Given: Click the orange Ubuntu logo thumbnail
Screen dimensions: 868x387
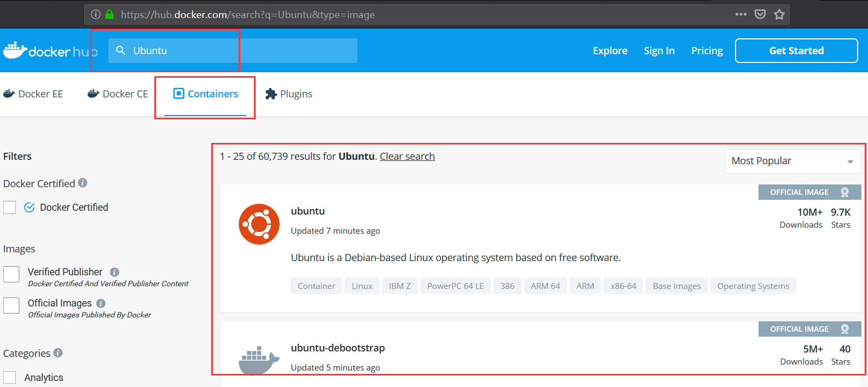Looking at the screenshot, I should point(259,224).
